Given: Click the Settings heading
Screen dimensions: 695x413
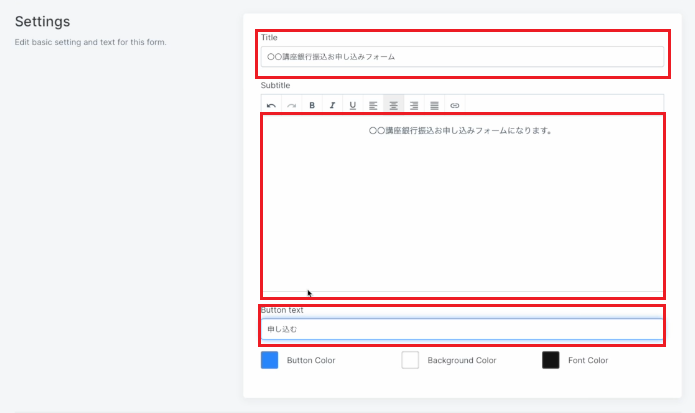Looking at the screenshot, I should click(x=43, y=21).
